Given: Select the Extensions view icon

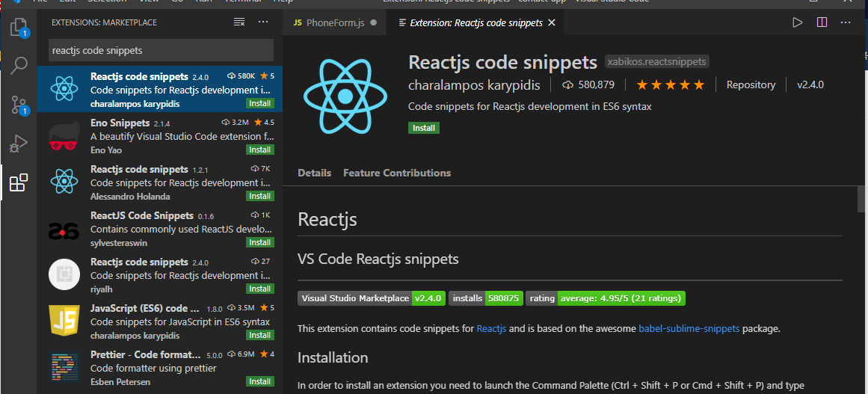Looking at the screenshot, I should click(18, 182).
